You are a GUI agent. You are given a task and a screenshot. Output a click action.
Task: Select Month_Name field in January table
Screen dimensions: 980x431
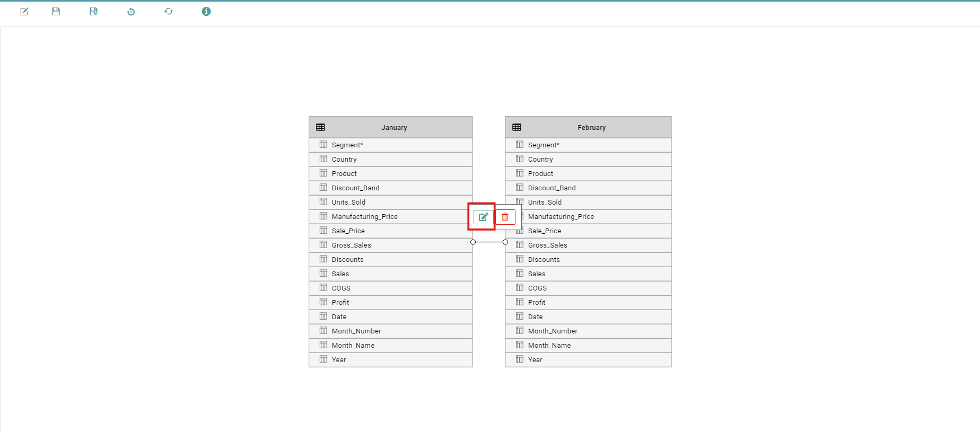click(x=353, y=346)
